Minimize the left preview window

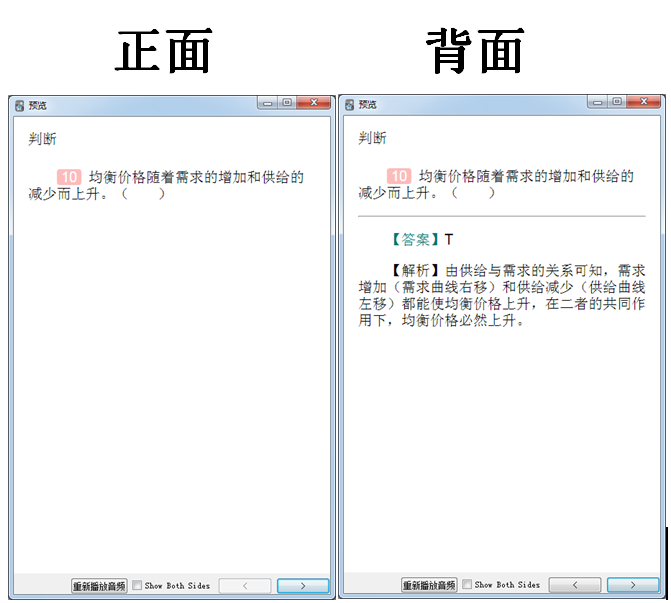pyautogui.click(x=268, y=103)
